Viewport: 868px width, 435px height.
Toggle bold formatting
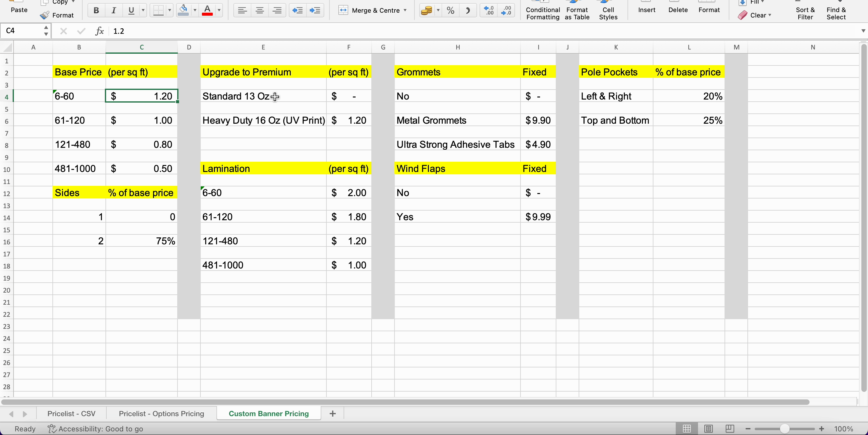tap(96, 11)
